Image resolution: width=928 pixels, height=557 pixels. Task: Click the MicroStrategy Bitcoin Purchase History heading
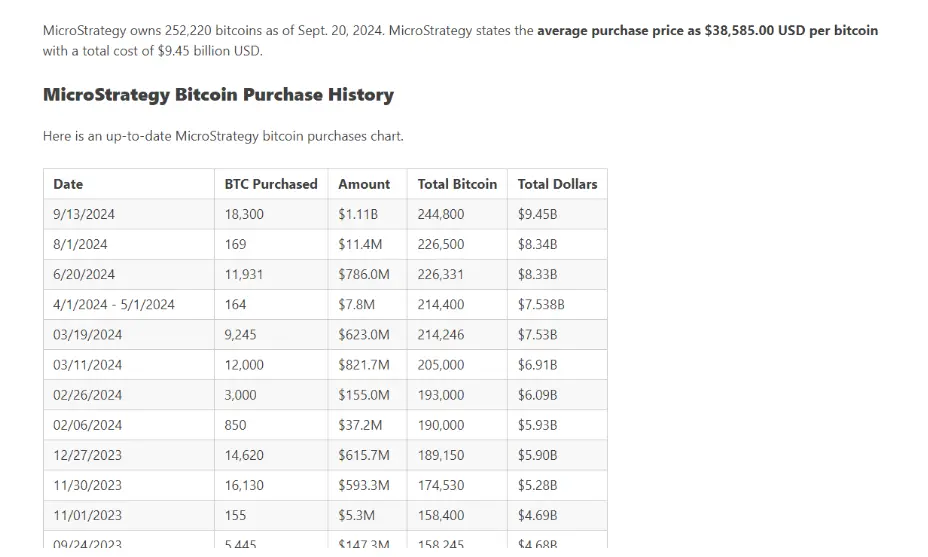tap(218, 95)
